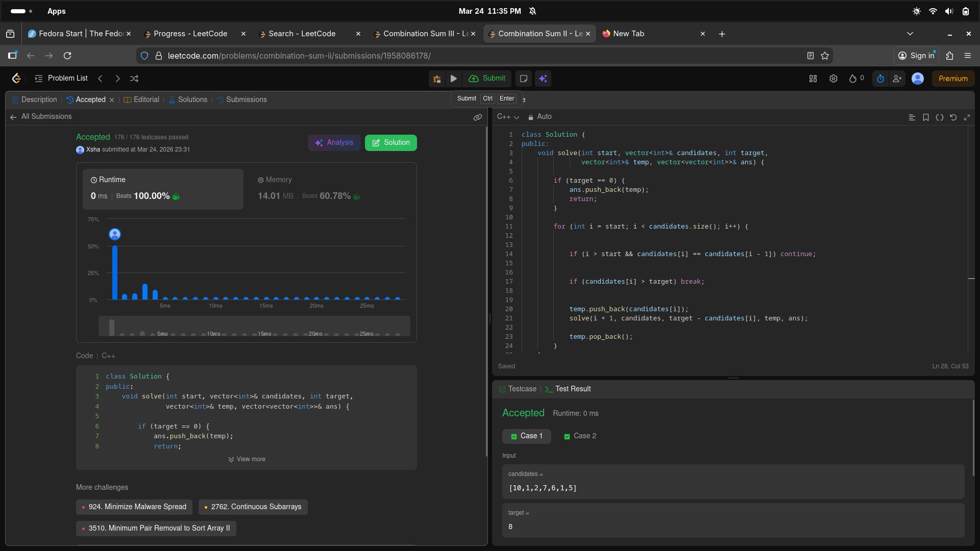Open the Testcase tab
The width and height of the screenshot is (980, 551).
518,389
